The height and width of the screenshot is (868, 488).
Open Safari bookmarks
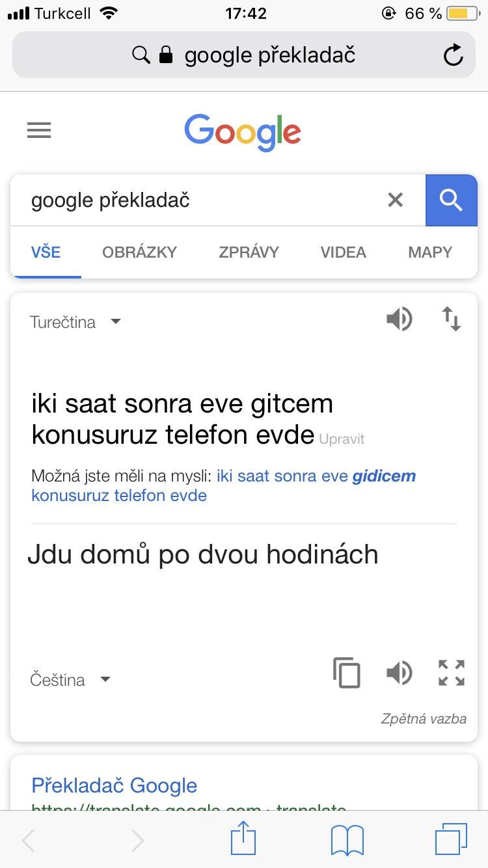347,841
